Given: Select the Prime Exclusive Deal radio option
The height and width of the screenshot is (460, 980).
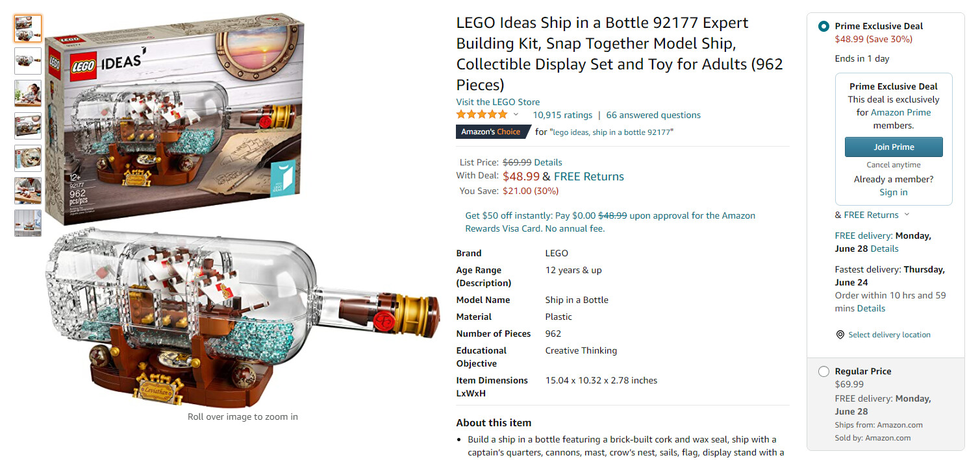Looking at the screenshot, I should coord(823,27).
